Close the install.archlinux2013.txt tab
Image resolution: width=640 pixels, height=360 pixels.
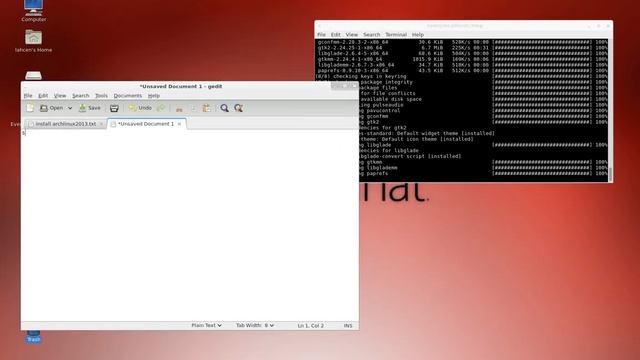coord(101,124)
